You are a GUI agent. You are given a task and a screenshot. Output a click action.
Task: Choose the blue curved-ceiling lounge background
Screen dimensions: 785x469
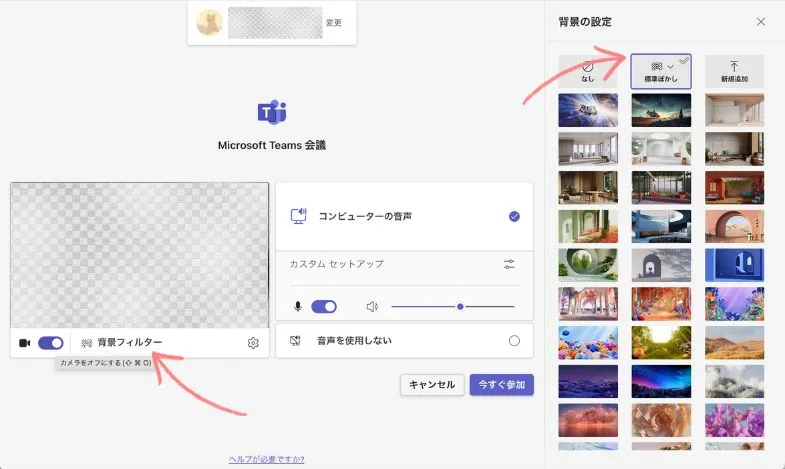(x=661, y=226)
